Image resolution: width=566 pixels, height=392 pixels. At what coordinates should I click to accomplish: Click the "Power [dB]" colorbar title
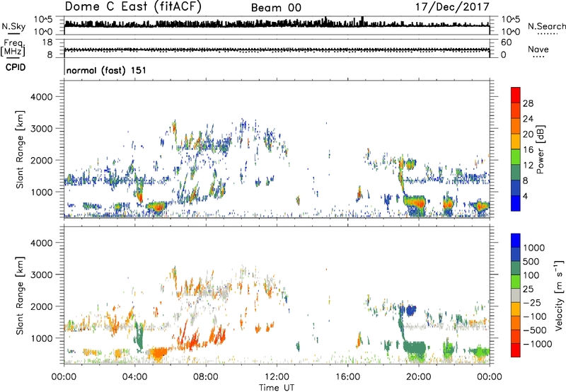click(541, 149)
